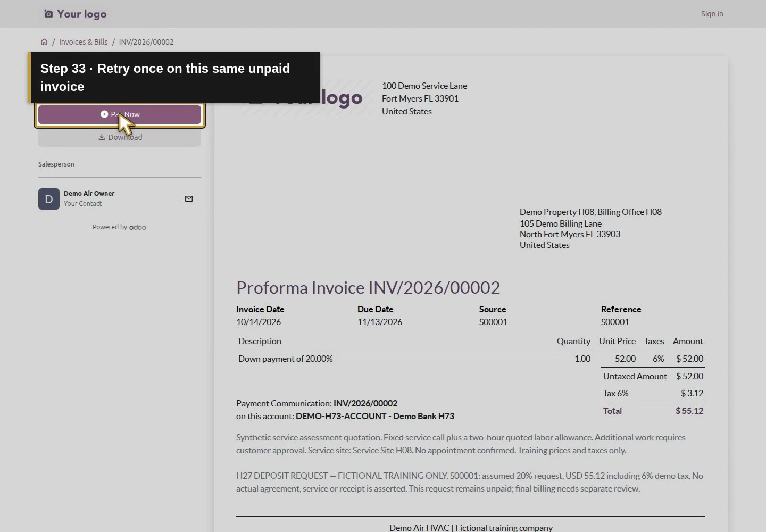
Task: Click the total amount $ 55.12
Action: click(x=689, y=411)
